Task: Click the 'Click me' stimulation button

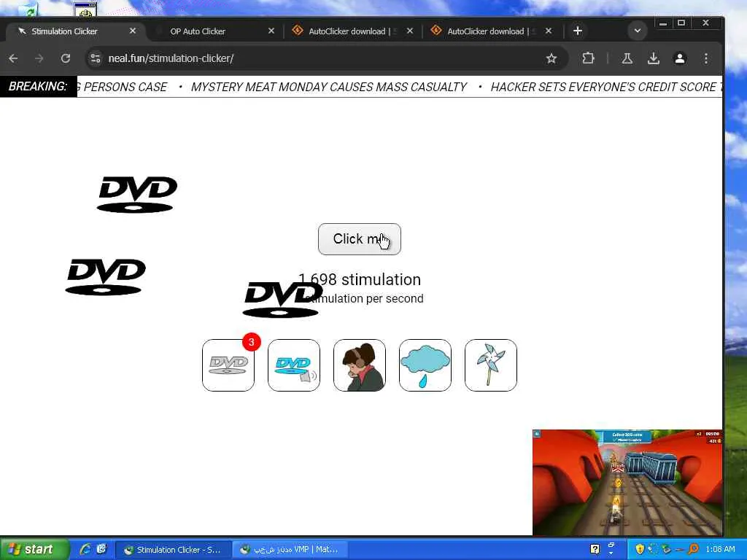Action: [359, 239]
